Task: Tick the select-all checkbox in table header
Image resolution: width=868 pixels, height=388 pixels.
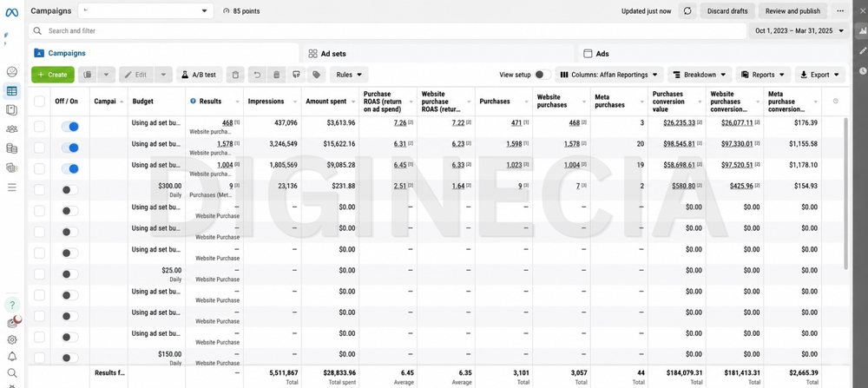Action: click(39, 102)
